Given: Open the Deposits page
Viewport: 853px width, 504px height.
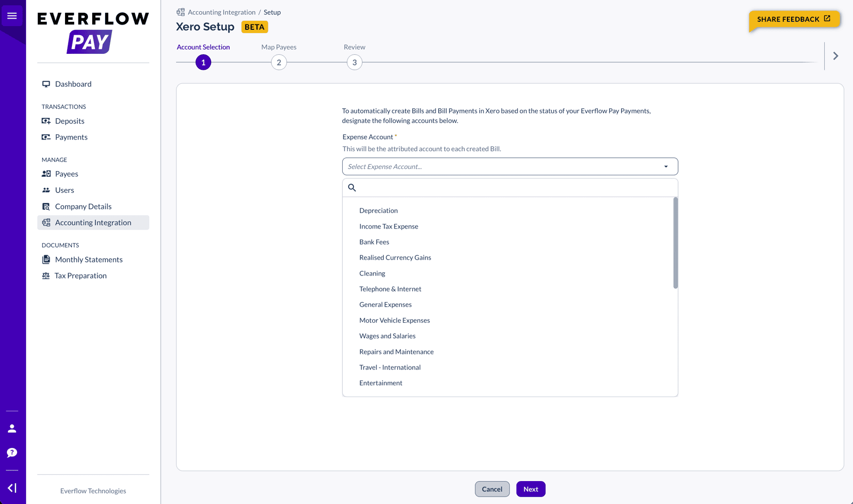Looking at the screenshot, I should (69, 121).
